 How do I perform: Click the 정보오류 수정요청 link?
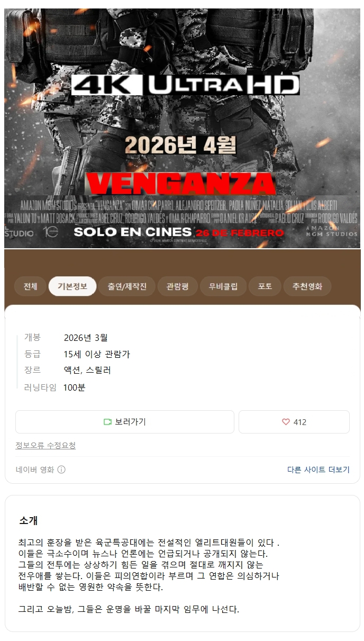tap(46, 446)
